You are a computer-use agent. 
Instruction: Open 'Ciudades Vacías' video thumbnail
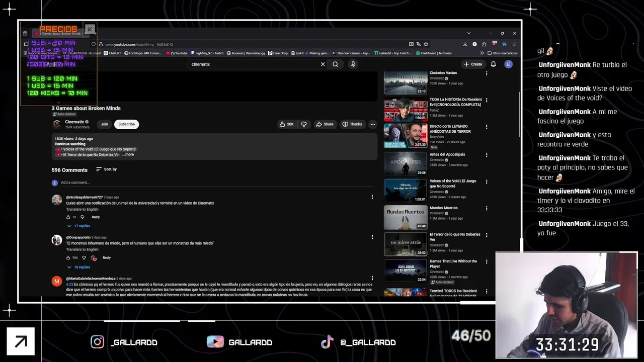click(406, 82)
